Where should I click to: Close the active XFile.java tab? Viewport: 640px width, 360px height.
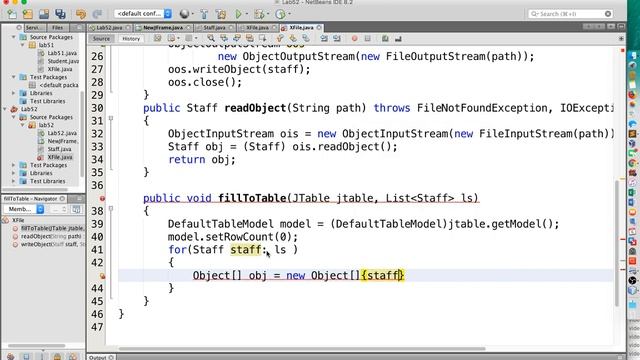(x=319, y=28)
